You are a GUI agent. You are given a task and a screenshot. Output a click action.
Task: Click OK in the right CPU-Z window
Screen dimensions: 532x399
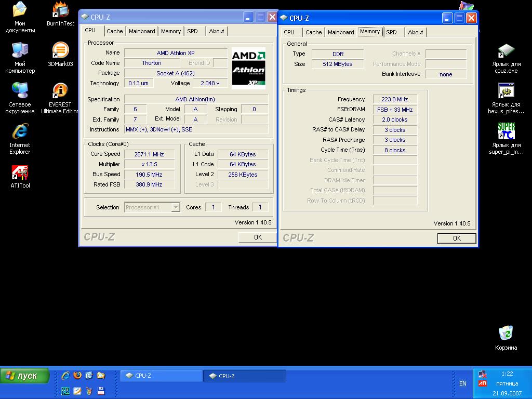(x=457, y=238)
